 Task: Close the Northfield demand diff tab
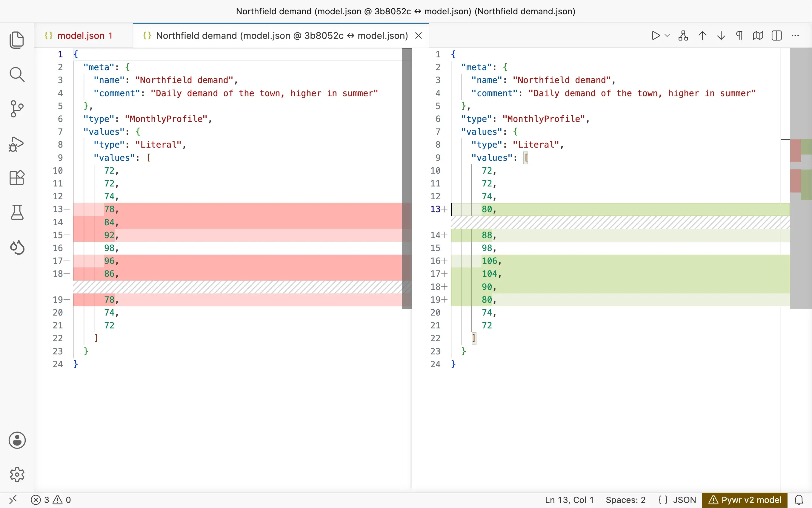pyautogui.click(x=419, y=36)
